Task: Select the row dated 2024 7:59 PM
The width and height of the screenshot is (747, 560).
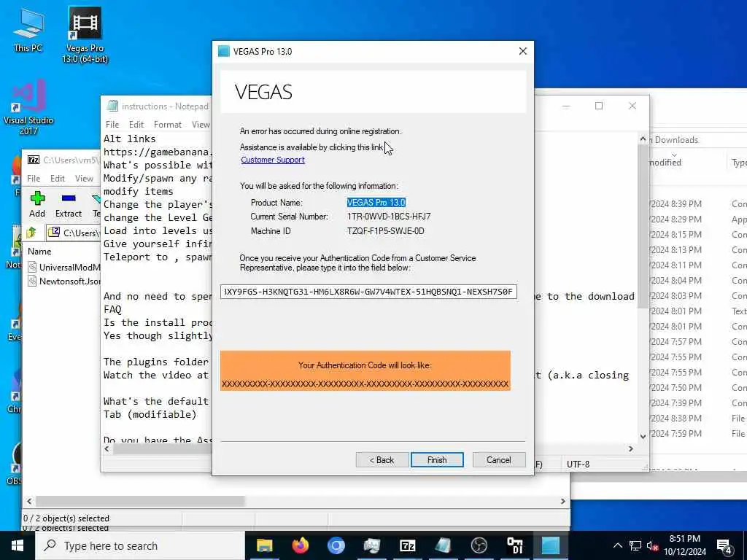Action: (698, 433)
